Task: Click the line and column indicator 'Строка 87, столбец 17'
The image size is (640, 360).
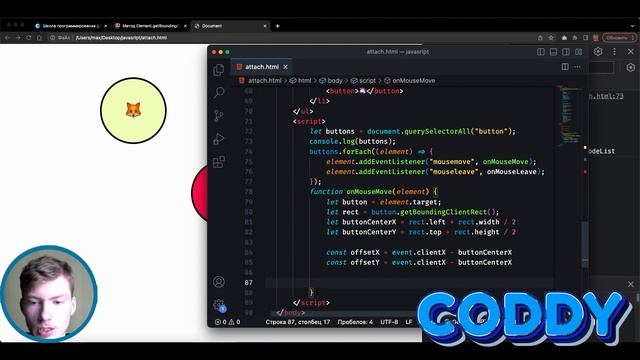Action: coord(298,322)
